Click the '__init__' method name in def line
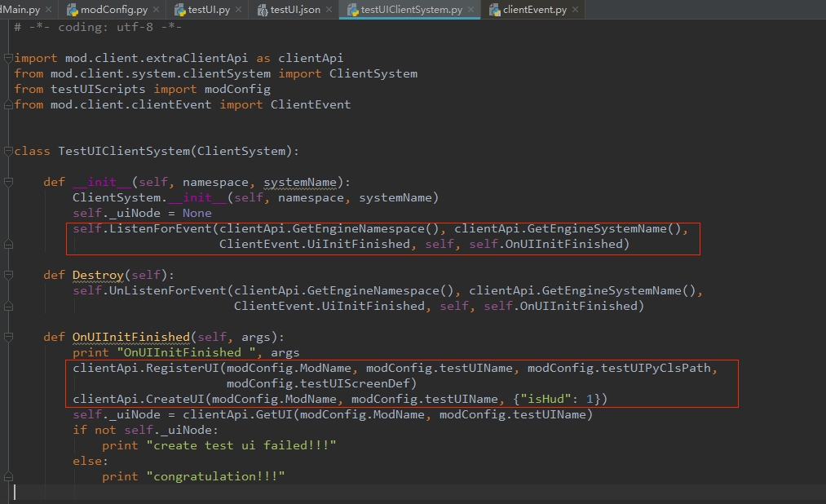This screenshot has width=826, height=504. [102, 182]
